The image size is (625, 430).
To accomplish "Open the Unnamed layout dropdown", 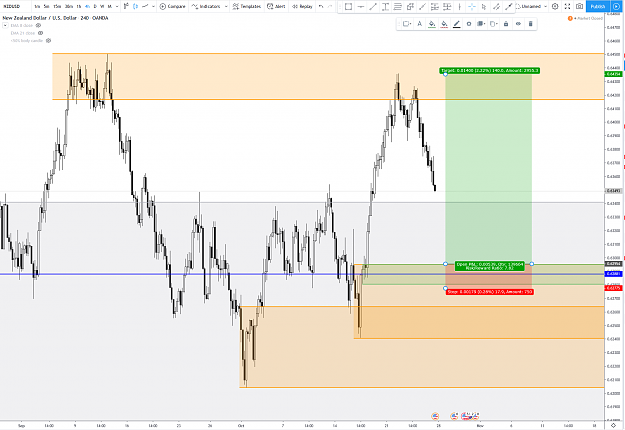I will pos(531,6).
